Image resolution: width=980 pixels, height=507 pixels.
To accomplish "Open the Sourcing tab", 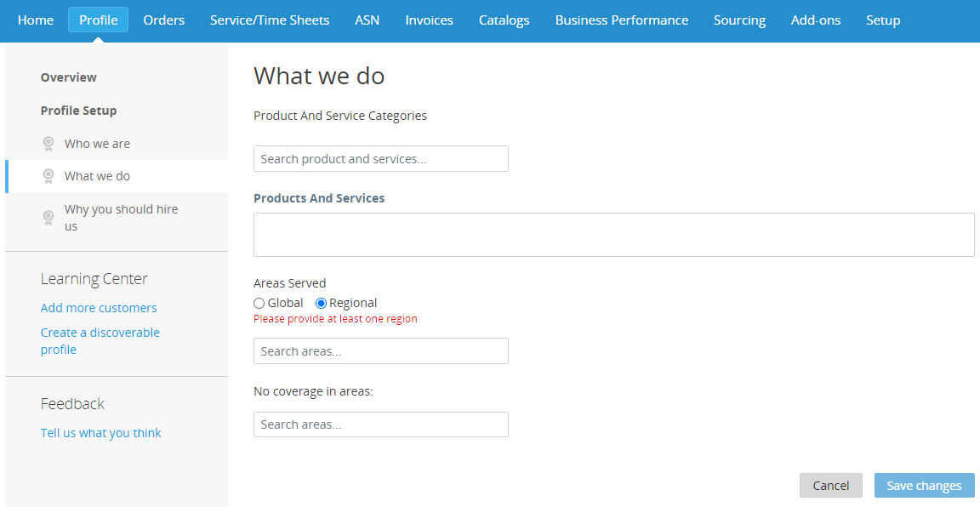I will pos(739,20).
